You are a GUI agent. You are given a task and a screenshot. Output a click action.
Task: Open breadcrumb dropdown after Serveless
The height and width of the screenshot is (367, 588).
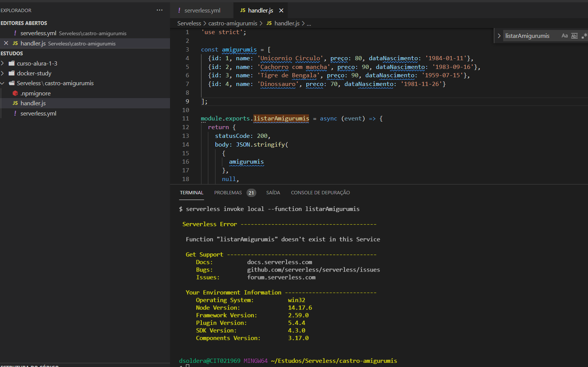pos(205,23)
